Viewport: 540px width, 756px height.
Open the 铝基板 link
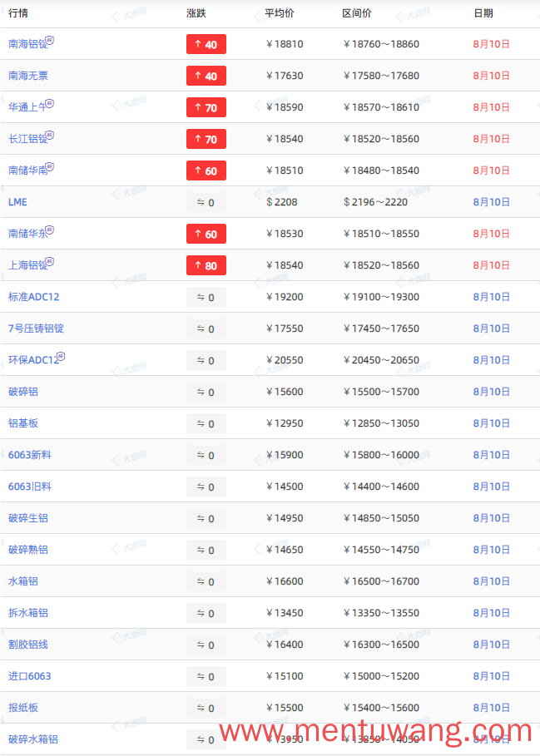point(23,423)
